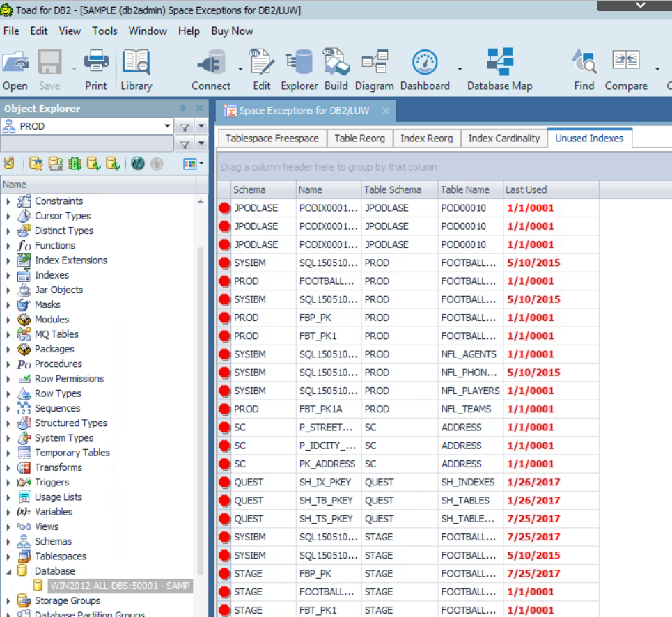Switch to the Tablespace Freespace tab
Screen dimensions: 672x617
272,139
